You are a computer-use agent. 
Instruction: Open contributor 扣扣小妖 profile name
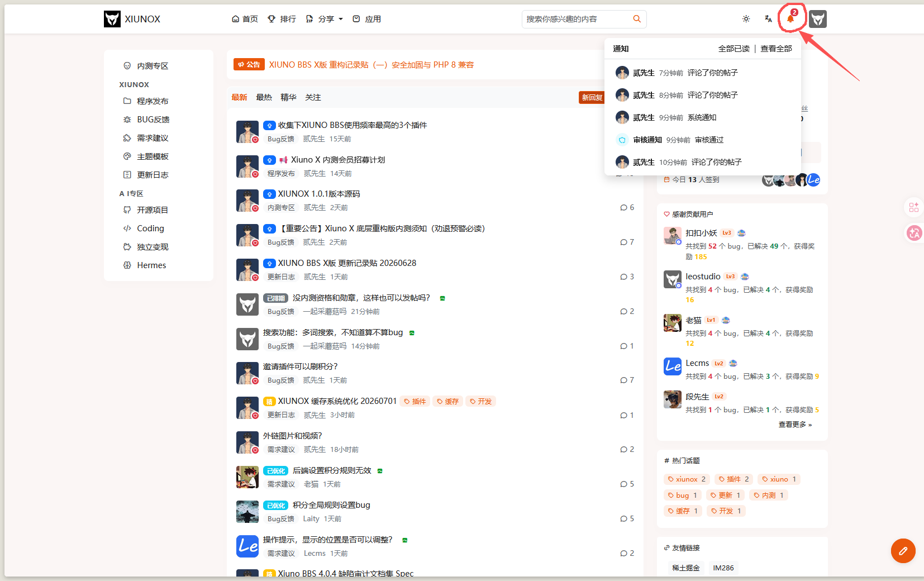tap(701, 233)
